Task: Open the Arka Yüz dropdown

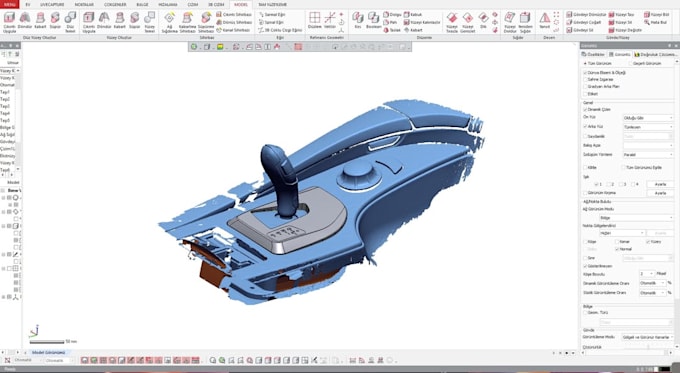Action: [x=648, y=127]
